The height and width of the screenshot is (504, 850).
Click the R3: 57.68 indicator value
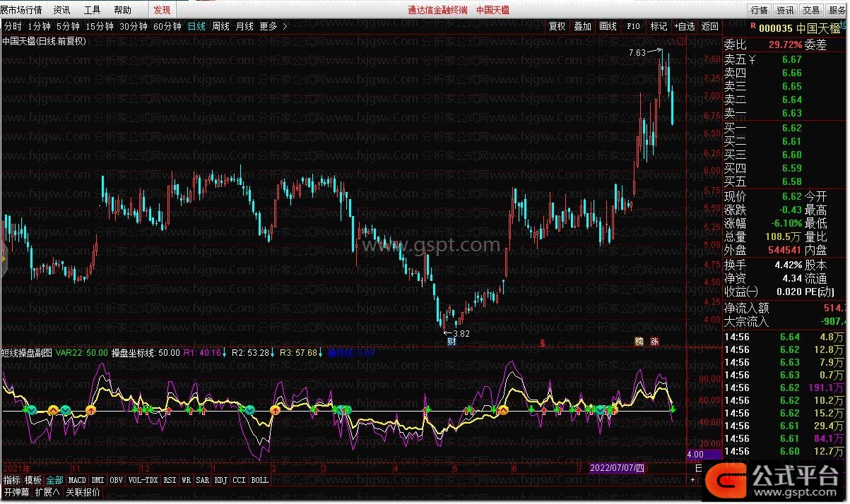coord(299,352)
